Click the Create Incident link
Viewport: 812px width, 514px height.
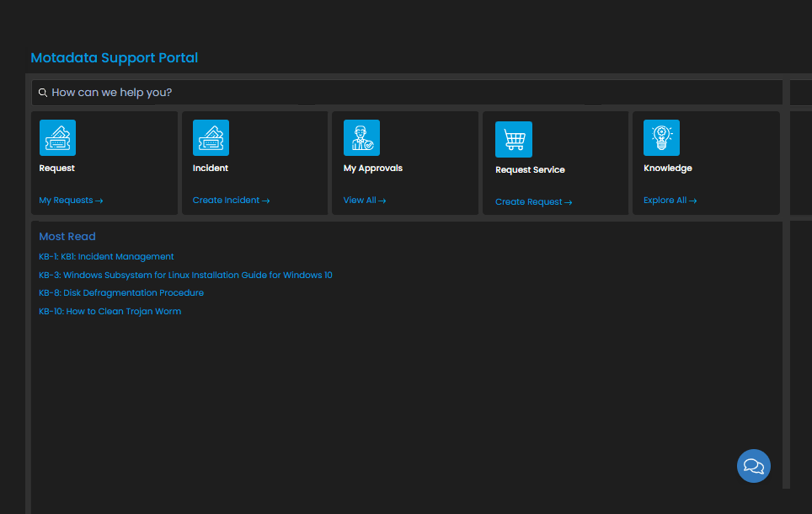[231, 200]
